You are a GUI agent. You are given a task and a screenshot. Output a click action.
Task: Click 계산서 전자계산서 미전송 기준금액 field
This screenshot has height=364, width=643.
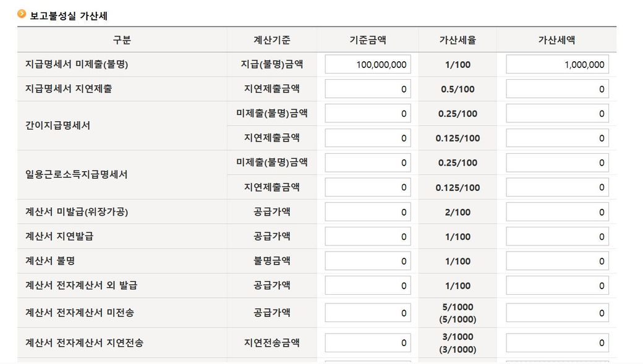click(x=367, y=313)
